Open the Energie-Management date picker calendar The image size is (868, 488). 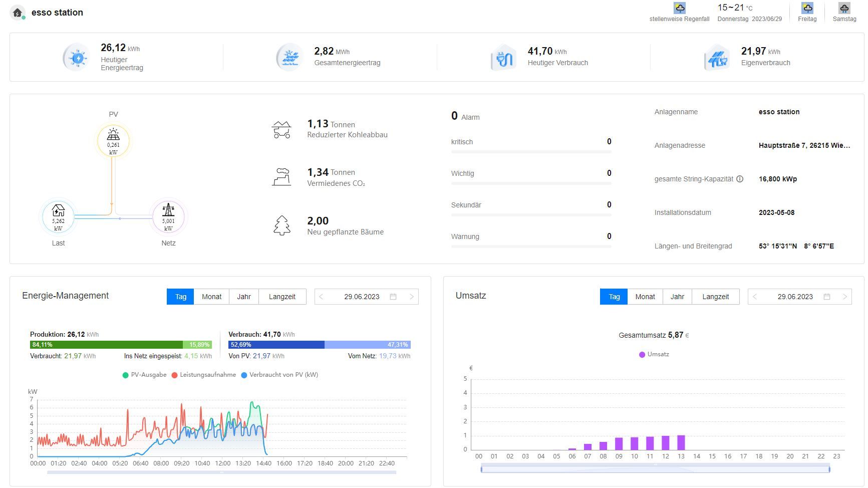pyautogui.click(x=393, y=297)
